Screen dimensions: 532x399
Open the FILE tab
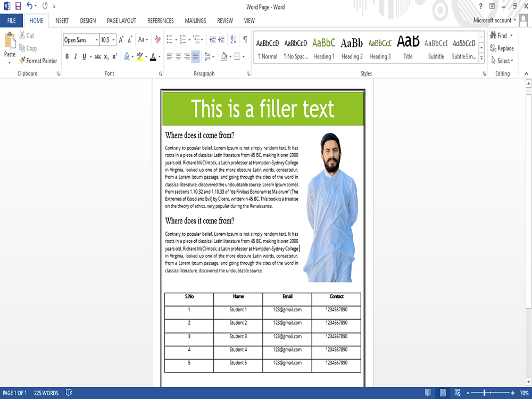(x=12, y=21)
